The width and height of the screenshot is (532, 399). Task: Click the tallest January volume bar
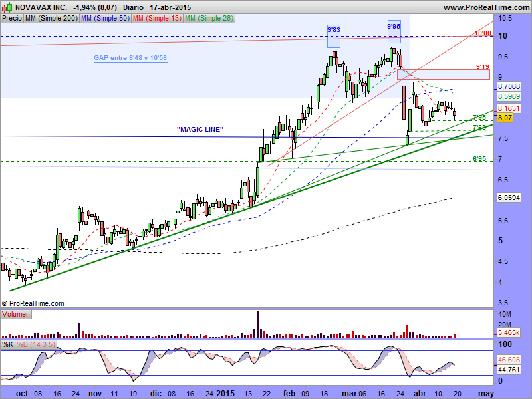[257, 325]
